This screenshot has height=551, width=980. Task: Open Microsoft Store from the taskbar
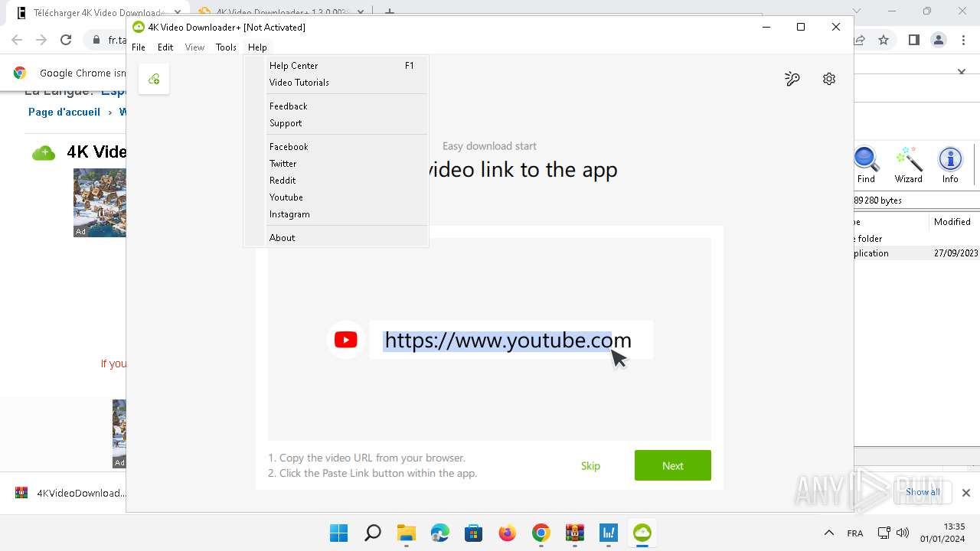pos(473,533)
